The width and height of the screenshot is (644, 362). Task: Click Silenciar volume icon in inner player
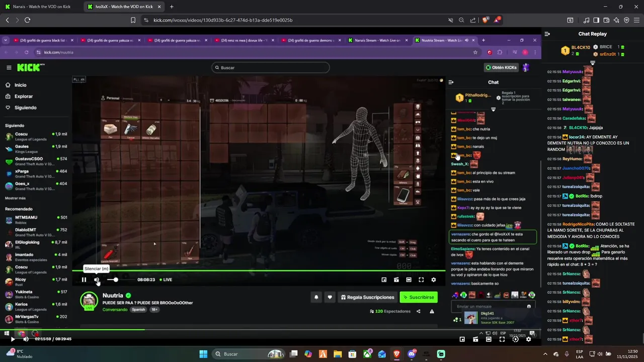point(97,280)
